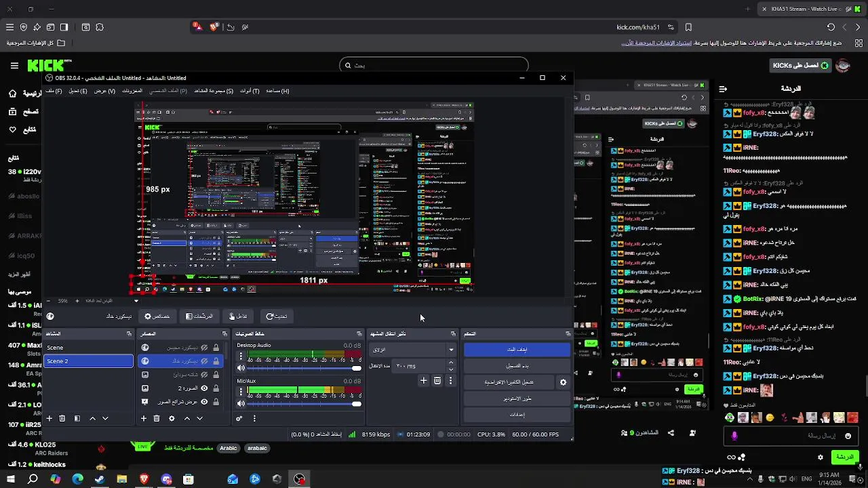
Task: Open scene transition type dropdown
Action: click(x=412, y=350)
